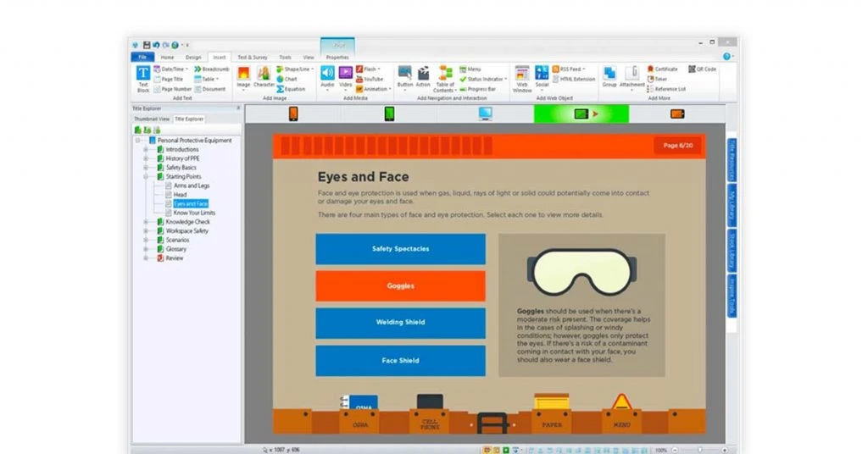The image size is (868, 454).
Task: Insert a Timer object
Action: pos(657,79)
